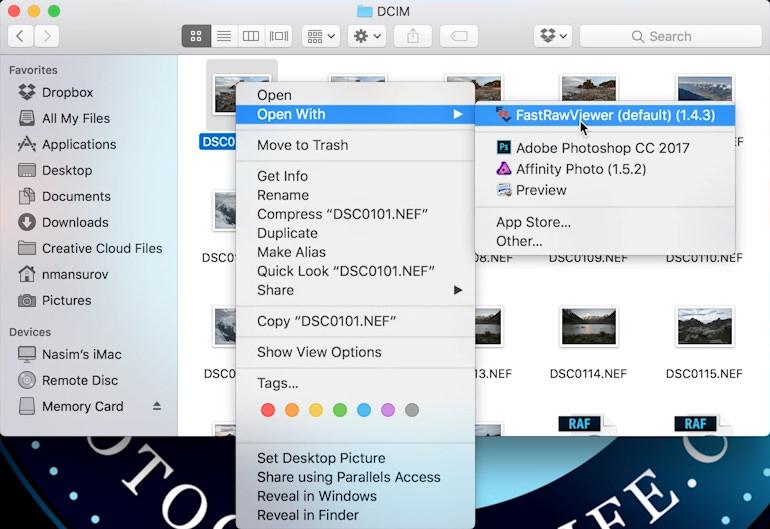
Task: Open Dropbox in the sidebar
Action: pyautogui.click(x=67, y=92)
